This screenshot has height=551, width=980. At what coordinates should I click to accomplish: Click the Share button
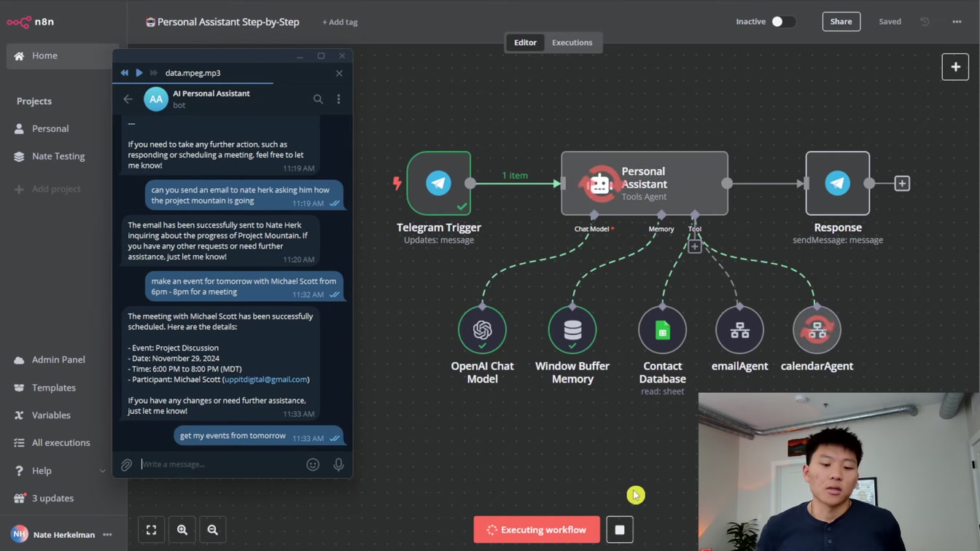pos(841,22)
